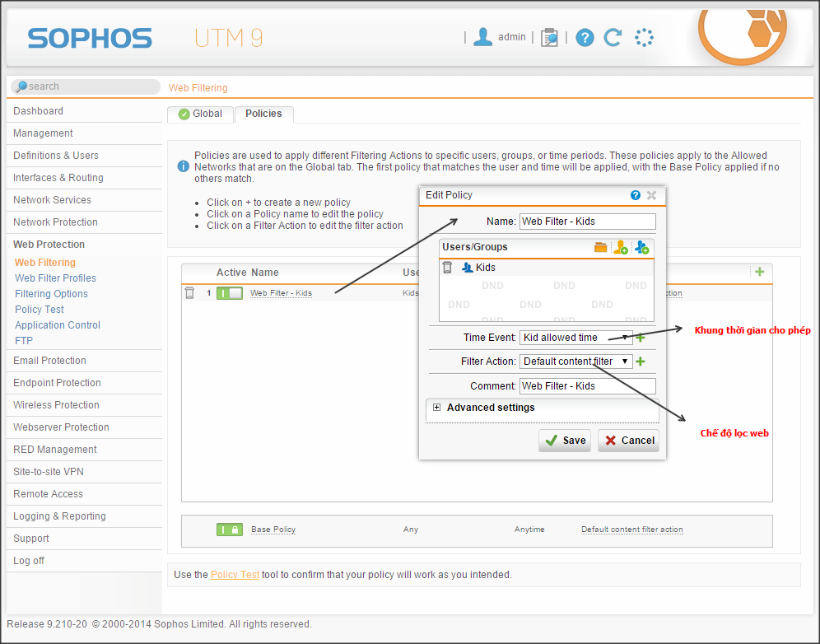
Task: Expand Advanced settings section
Action: 436,408
